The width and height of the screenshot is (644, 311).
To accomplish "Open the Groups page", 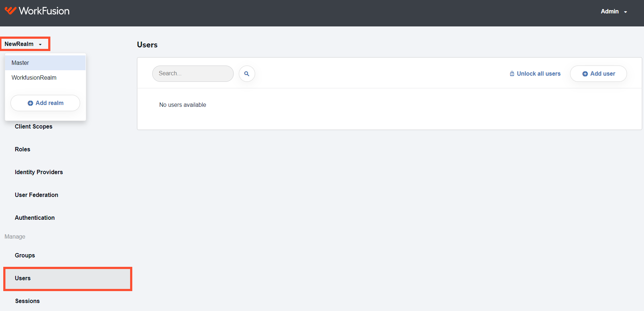I will pos(25,255).
